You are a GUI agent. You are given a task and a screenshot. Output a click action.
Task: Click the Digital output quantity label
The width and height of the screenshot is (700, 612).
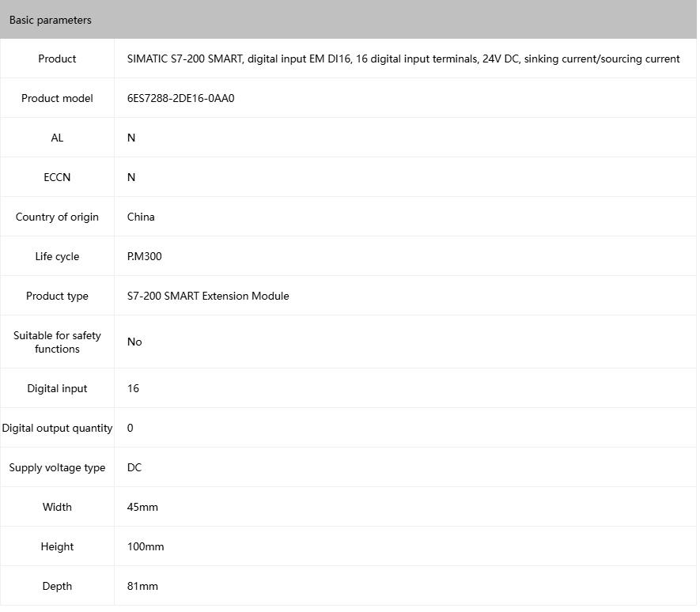point(57,428)
